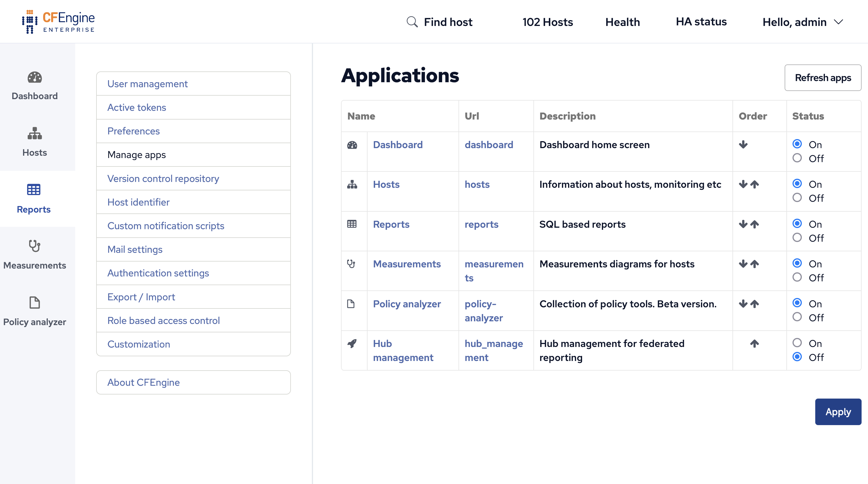The width and height of the screenshot is (868, 484).
Task: Turn the Hub management app On
Action: (797, 343)
